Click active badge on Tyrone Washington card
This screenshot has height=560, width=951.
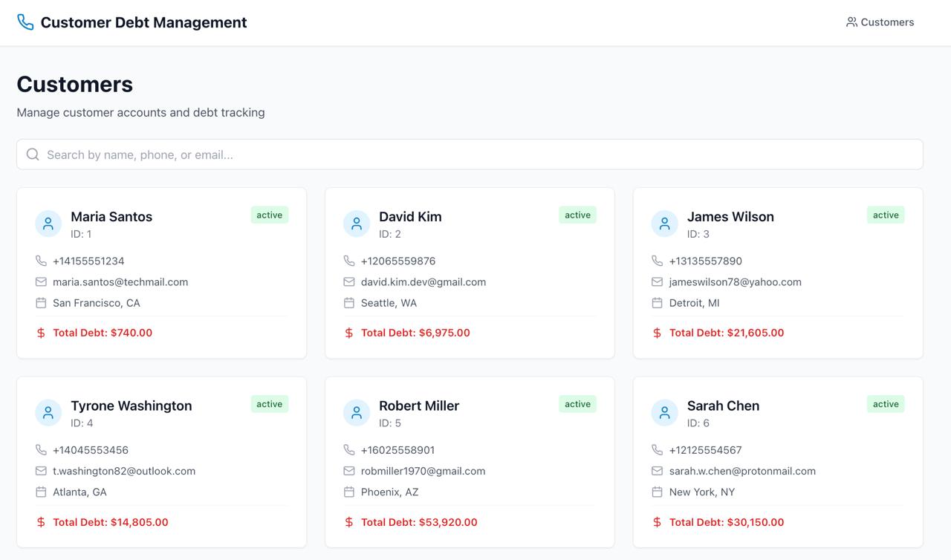coord(270,404)
